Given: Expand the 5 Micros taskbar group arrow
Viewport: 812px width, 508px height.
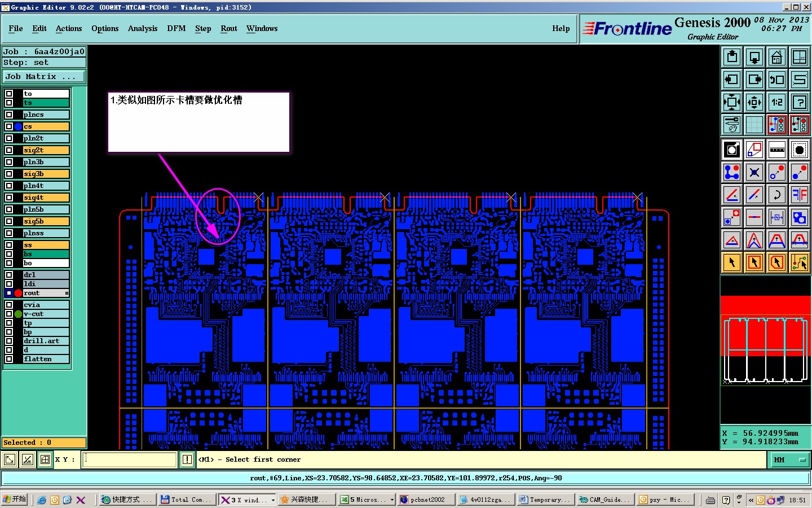Looking at the screenshot, I should tap(392, 500).
